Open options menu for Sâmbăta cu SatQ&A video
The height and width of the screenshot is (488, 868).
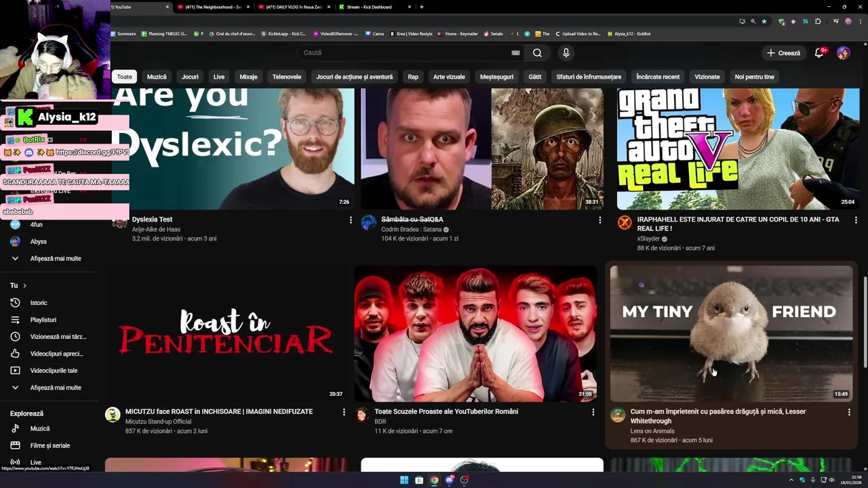click(x=599, y=220)
